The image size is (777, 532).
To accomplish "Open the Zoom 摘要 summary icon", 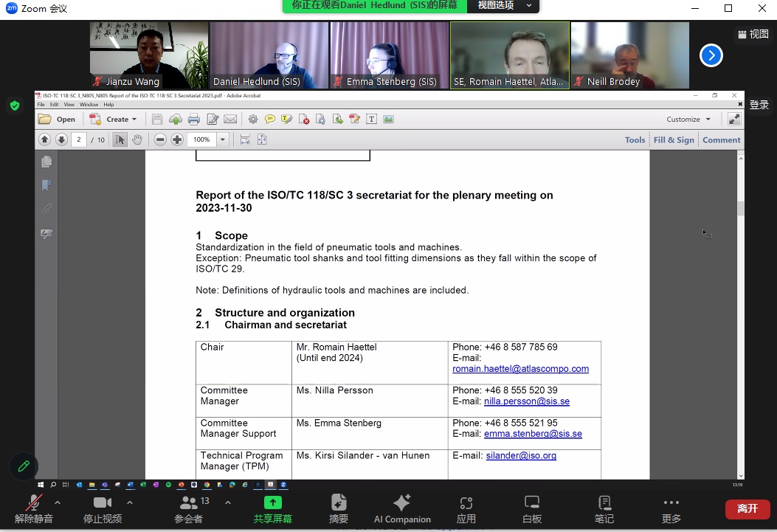I will (339, 508).
